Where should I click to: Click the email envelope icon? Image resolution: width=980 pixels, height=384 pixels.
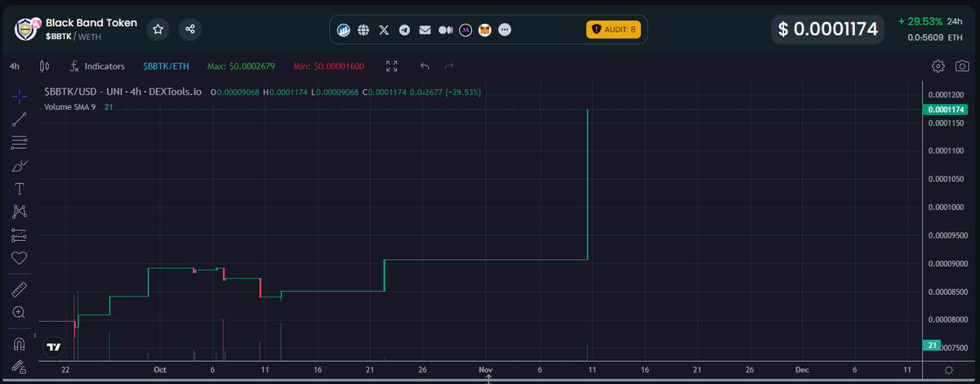tap(425, 30)
